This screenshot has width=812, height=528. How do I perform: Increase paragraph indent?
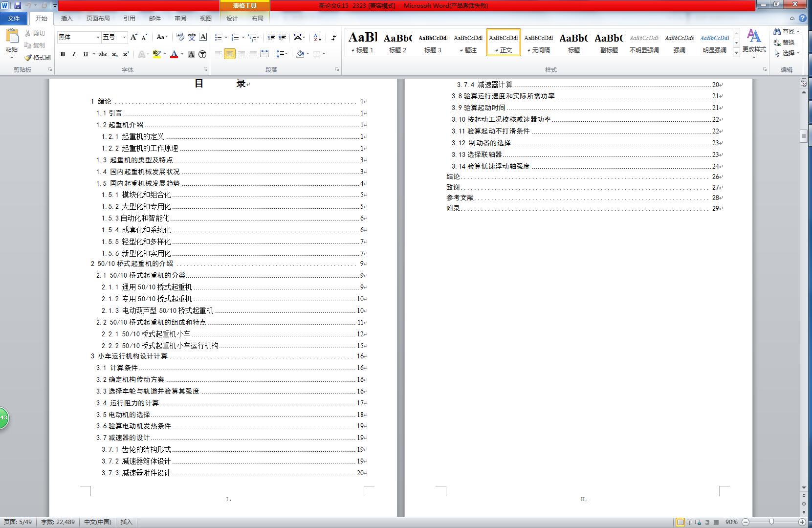(x=283, y=37)
